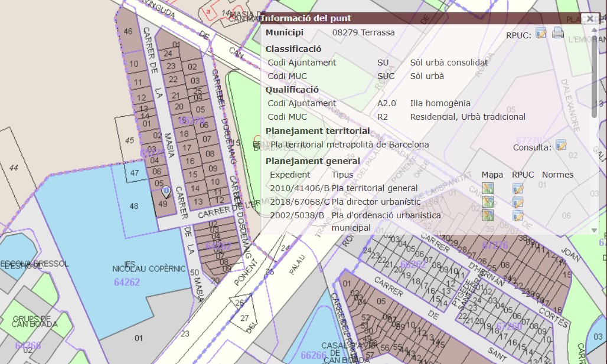Open RPUC icon for Pla territorial general row
Viewport: 607px width, 364px height.
coord(518,188)
